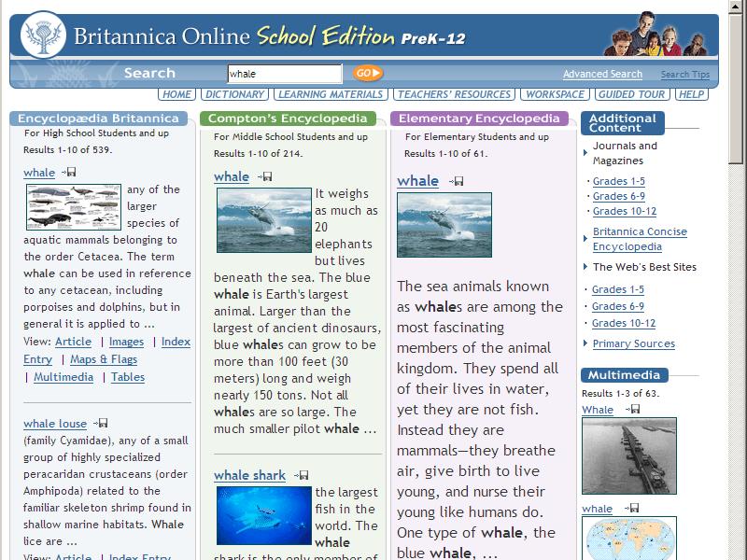Open Journals Grades 1-5 link
The image size is (747, 560).
pyautogui.click(x=619, y=181)
